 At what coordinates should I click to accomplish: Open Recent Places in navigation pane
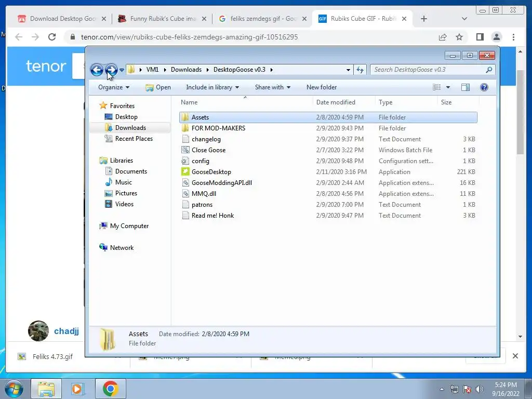point(134,138)
